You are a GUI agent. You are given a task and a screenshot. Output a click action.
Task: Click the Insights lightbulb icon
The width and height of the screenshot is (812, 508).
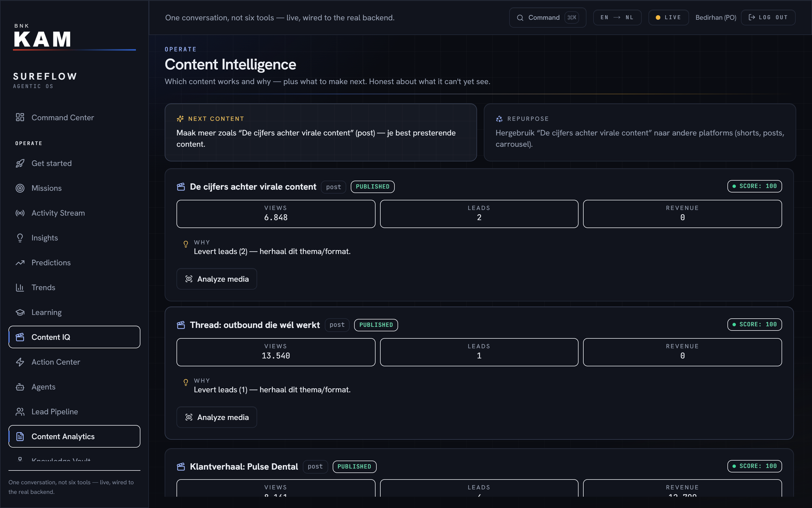coord(20,238)
